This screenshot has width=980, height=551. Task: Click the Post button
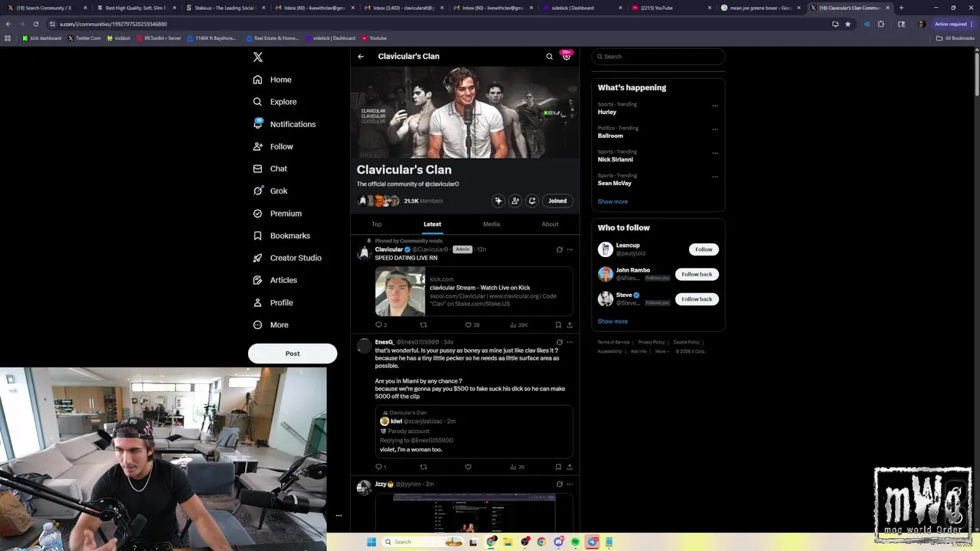(x=292, y=354)
